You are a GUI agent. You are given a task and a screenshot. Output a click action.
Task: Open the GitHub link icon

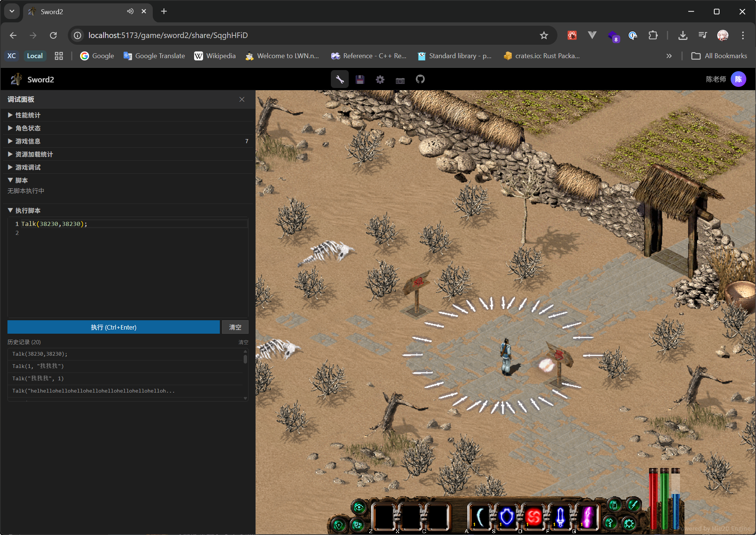pyautogui.click(x=420, y=79)
